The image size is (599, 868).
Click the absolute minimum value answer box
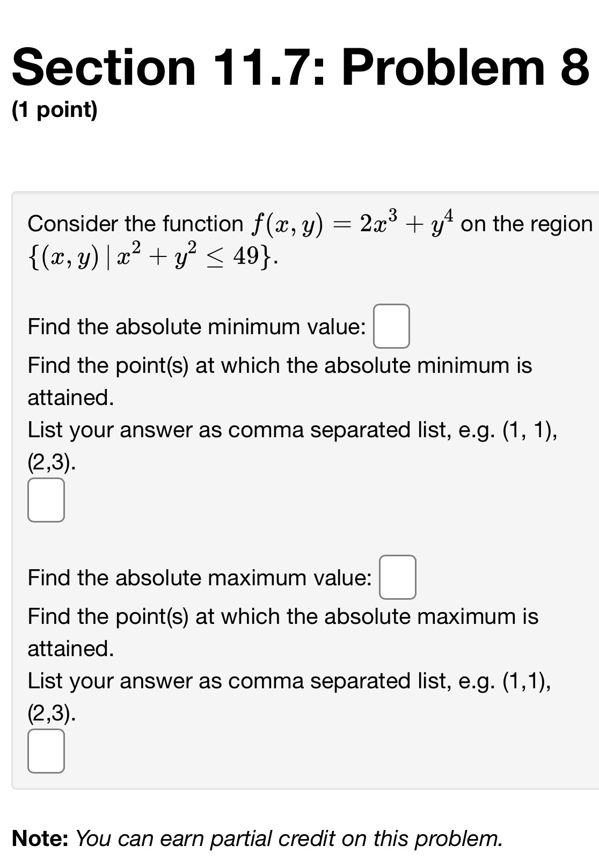[392, 326]
